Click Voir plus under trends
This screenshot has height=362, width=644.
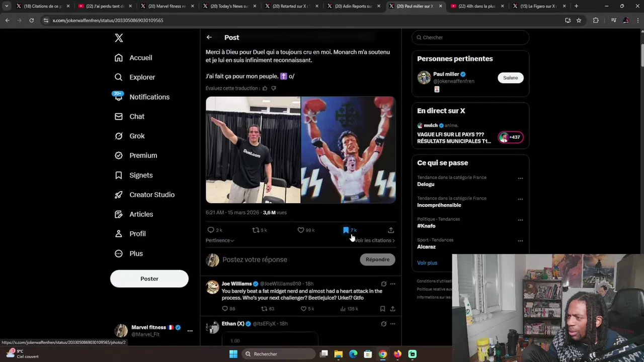pyautogui.click(x=427, y=263)
